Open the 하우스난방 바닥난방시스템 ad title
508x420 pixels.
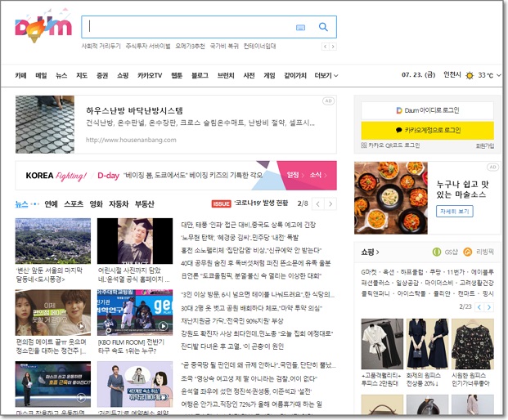tap(134, 110)
